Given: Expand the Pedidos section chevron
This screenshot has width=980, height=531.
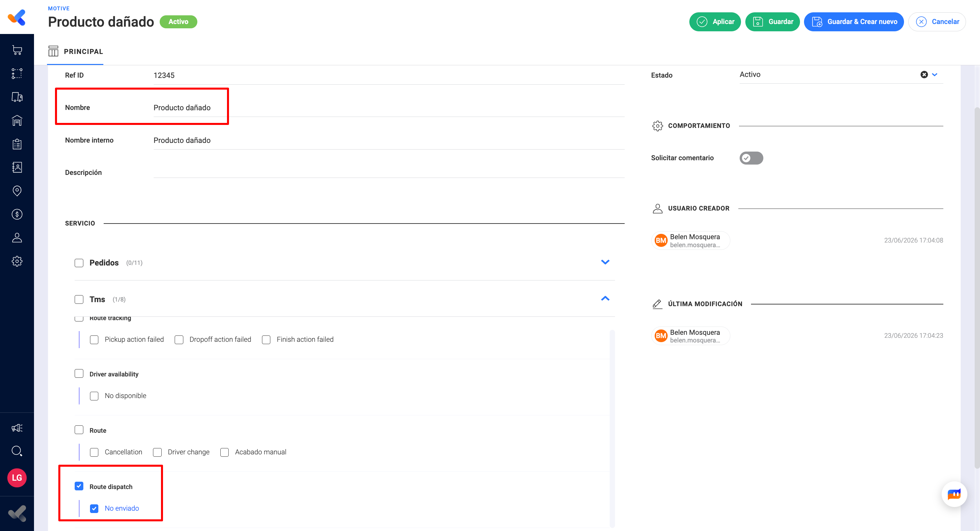Looking at the screenshot, I should 605,262.
